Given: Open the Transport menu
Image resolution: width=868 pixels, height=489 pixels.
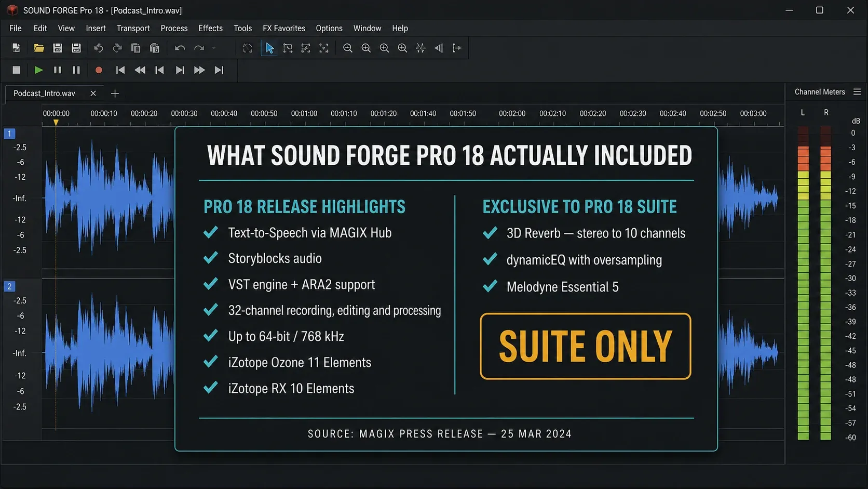Looking at the screenshot, I should pyautogui.click(x=133, y=28).
